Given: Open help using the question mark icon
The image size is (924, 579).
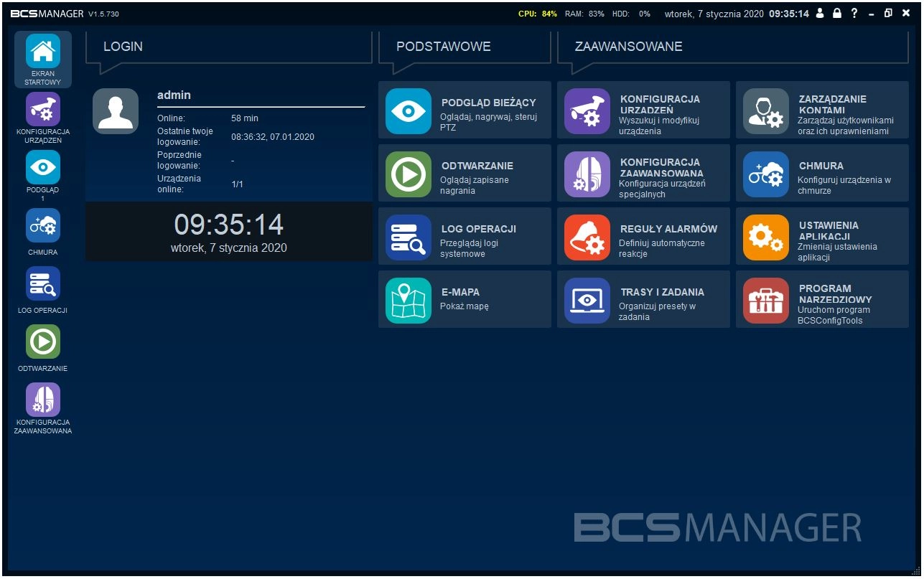Looking at the screenshot, I should [x=854, y=13].
